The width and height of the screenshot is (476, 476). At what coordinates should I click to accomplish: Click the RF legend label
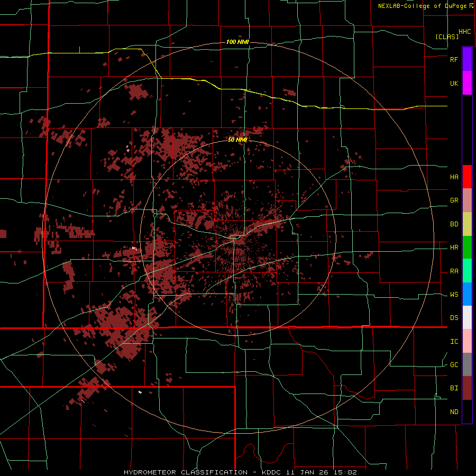point(454,59)
